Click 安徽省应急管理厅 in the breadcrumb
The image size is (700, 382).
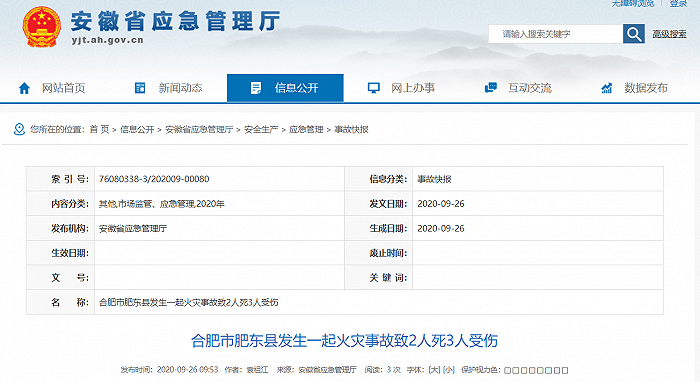(x=199, y=129)
